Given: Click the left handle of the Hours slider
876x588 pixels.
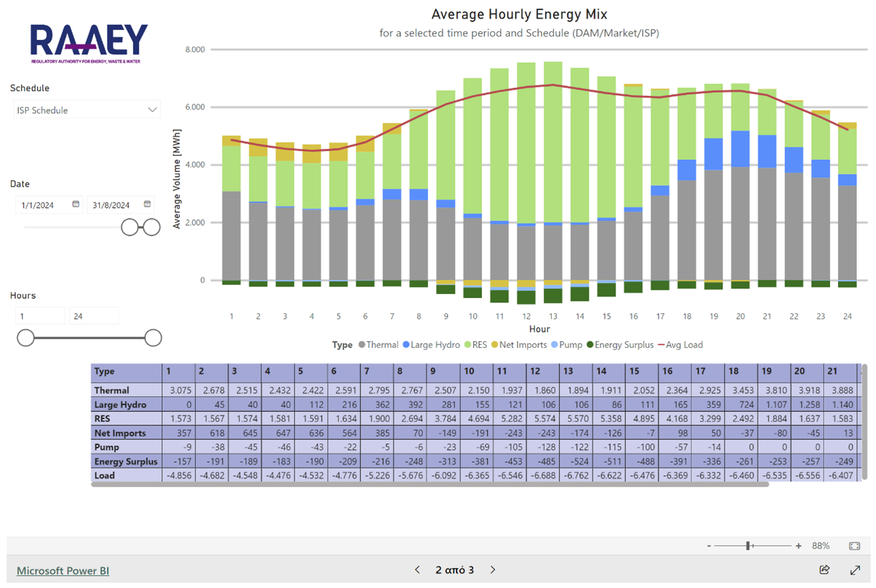Looking at the screenshot, I should click(x=25, y=338).
